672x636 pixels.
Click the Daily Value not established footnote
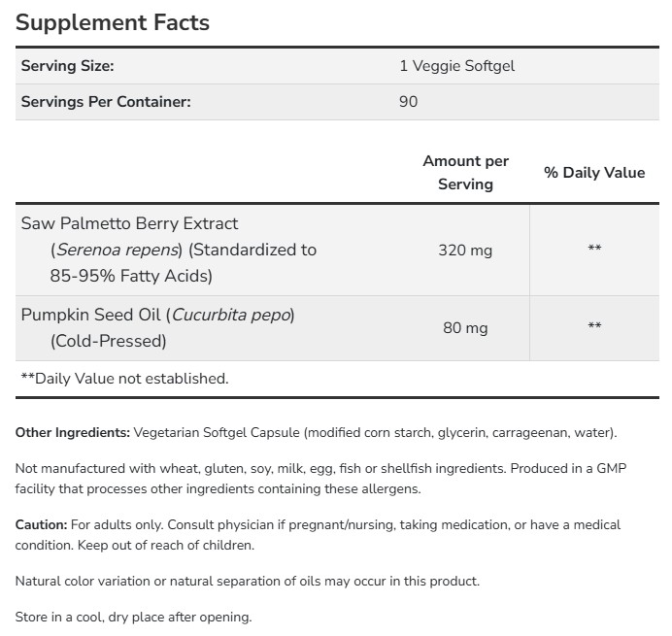[124, 379]
